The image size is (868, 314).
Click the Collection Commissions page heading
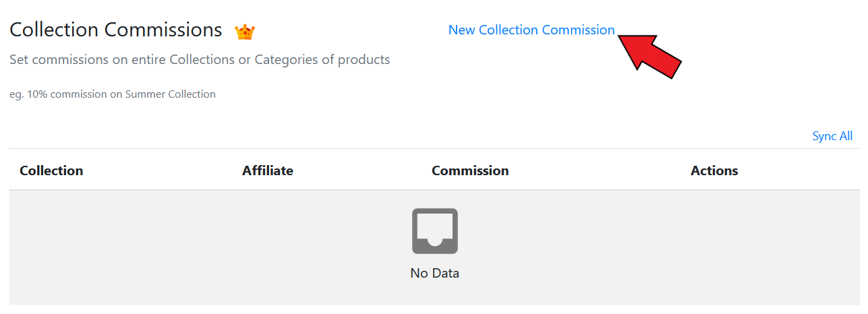(116, 30)
